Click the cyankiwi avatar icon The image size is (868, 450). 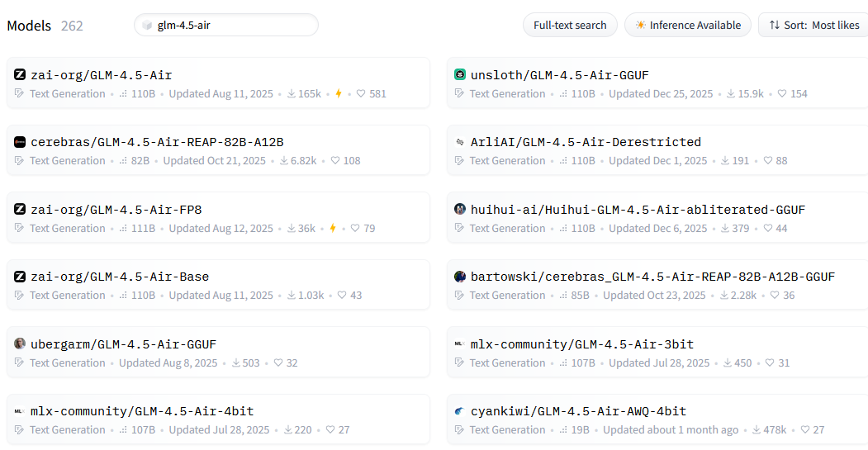click(460, 411)
